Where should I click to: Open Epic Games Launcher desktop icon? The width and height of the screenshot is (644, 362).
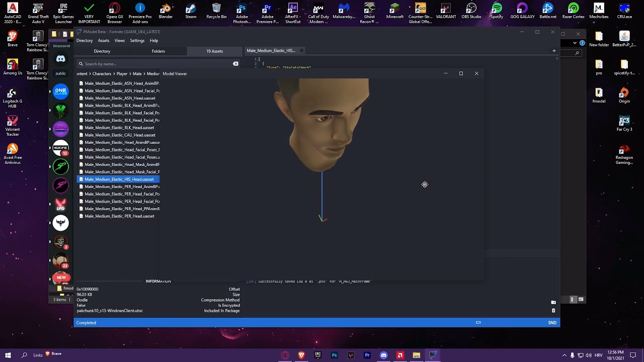click(x=63, y=13)
